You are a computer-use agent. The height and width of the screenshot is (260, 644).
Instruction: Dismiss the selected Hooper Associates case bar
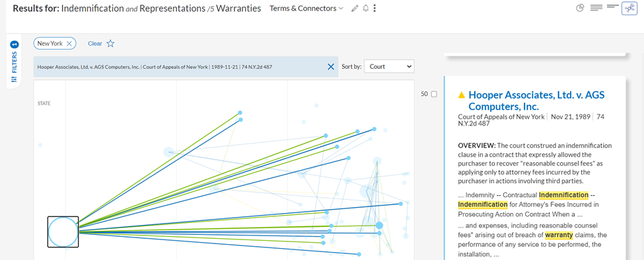(x=331, y=67)
